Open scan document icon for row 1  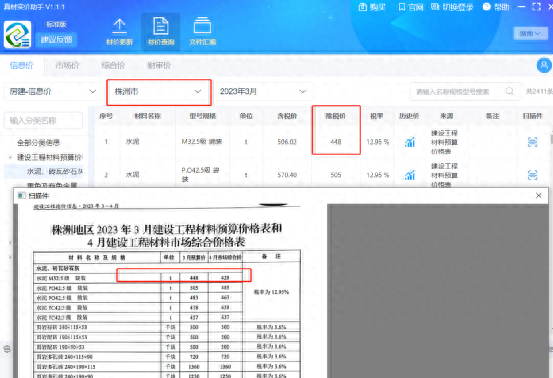coord(532,142)
